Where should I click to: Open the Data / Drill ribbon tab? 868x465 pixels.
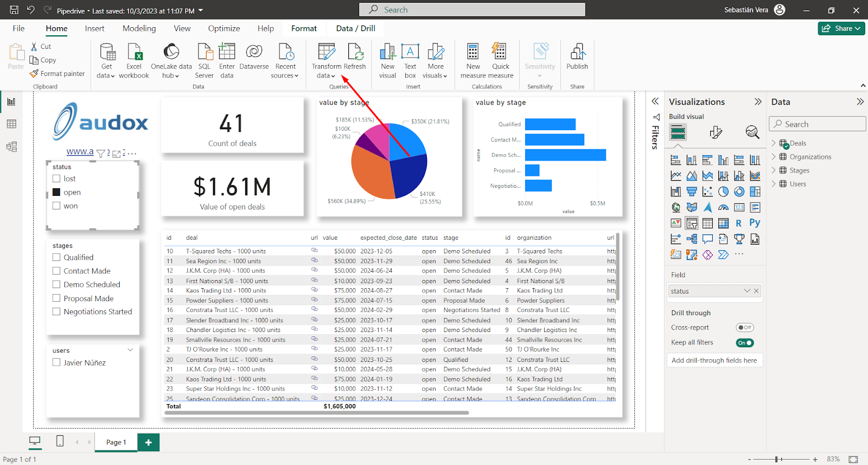click(x=355, y=28)
